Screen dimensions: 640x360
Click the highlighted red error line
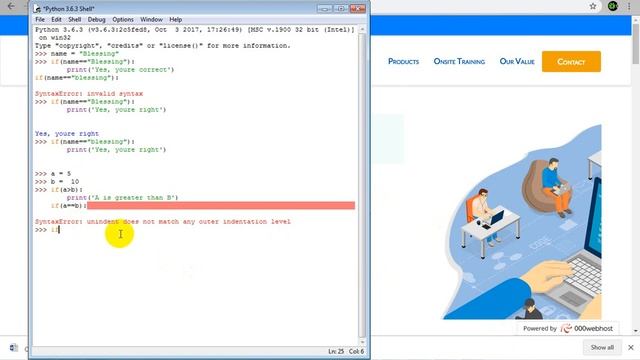coord(221,205)
